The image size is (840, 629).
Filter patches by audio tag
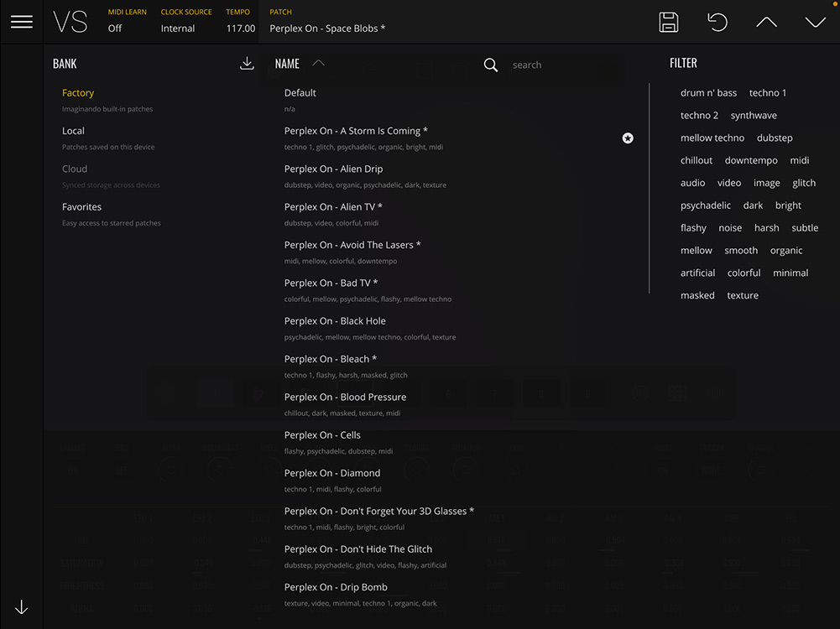click(692, 183)
